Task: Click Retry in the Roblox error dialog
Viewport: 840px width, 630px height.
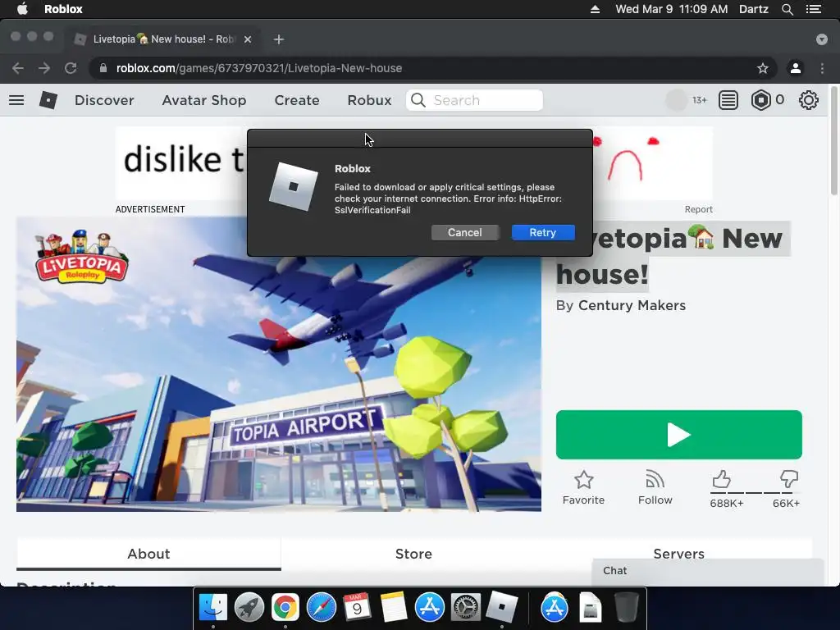Action: tap(543, 232)
